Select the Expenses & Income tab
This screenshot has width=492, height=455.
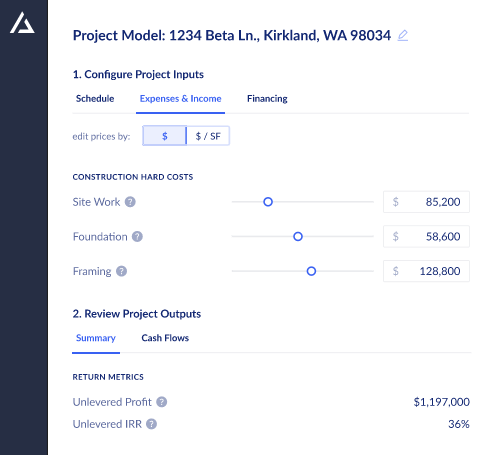point(180,99)
